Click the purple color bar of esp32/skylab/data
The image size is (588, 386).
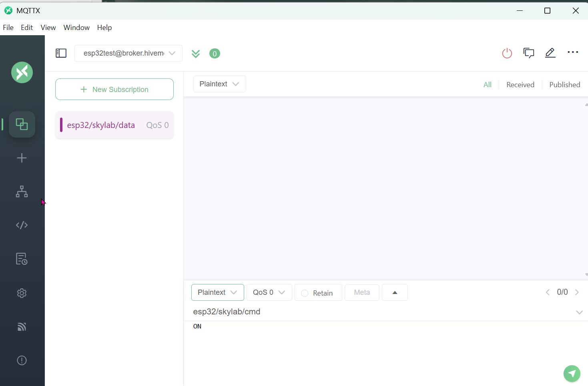(61, 125)
